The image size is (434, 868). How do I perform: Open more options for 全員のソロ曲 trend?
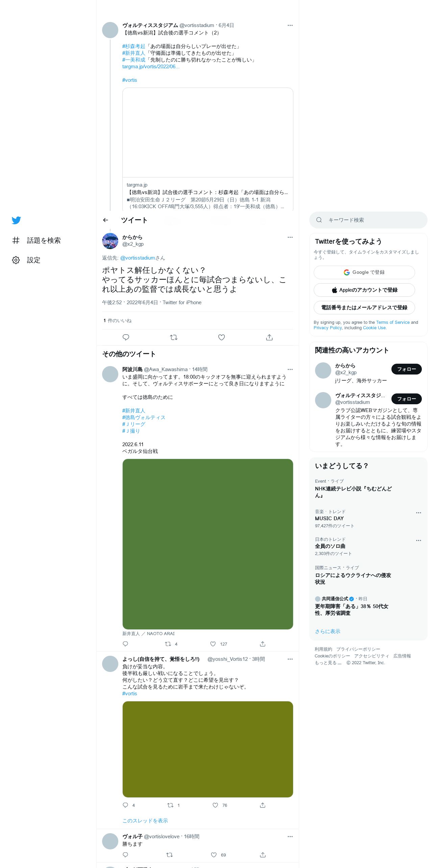coord(418,540)
